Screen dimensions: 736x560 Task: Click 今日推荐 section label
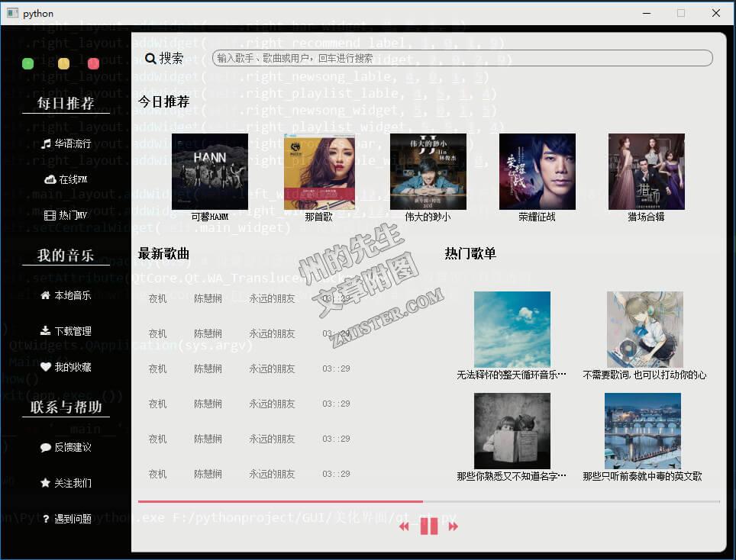pos(163,101)
